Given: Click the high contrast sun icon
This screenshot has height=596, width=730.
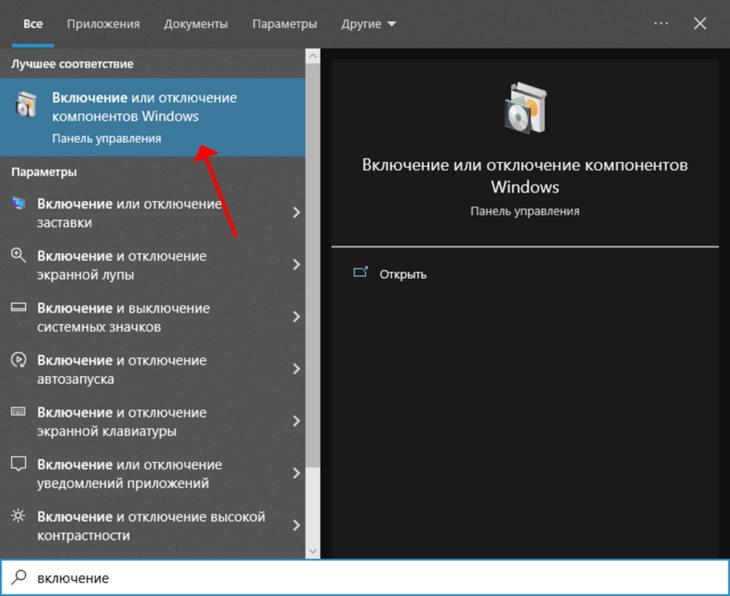Looking at the screenshot, I should [x=19, y=516].
